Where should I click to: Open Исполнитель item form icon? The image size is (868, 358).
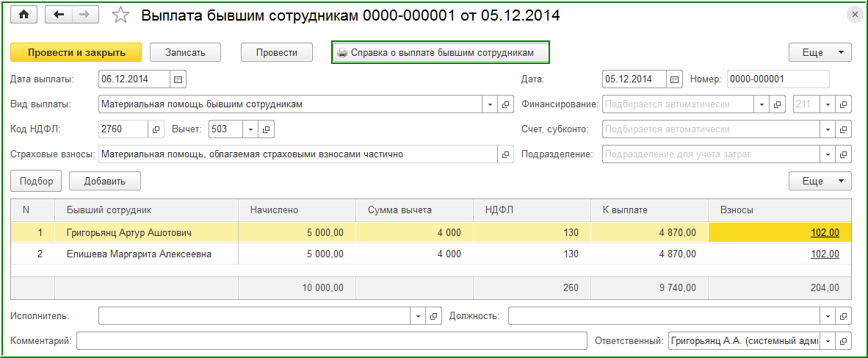(434, 316)
